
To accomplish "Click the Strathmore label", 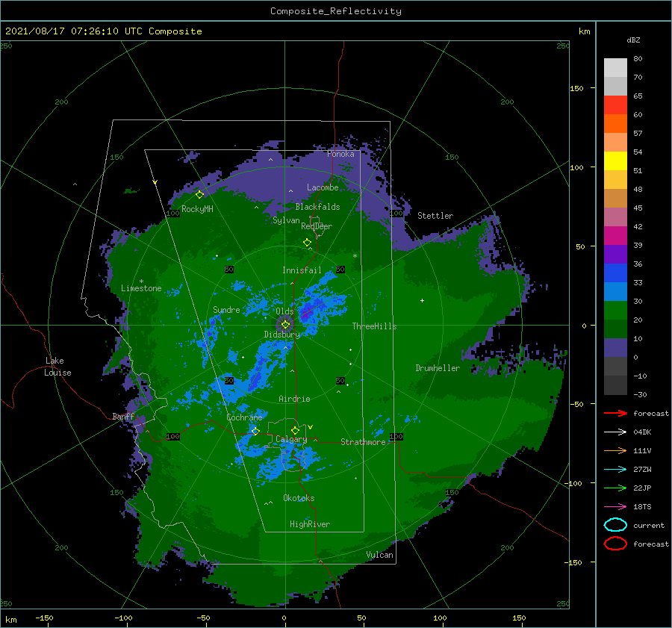I will tap(363, 442).
